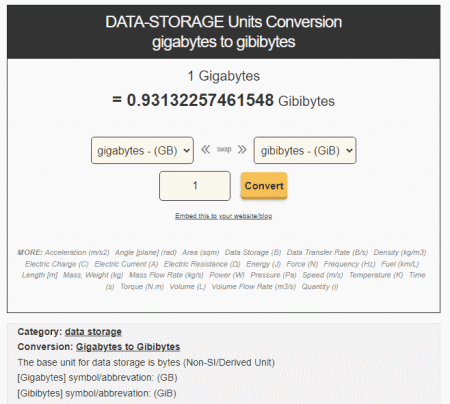Open the gigabytes - (GB) source unit dropdown

(142, 150)
